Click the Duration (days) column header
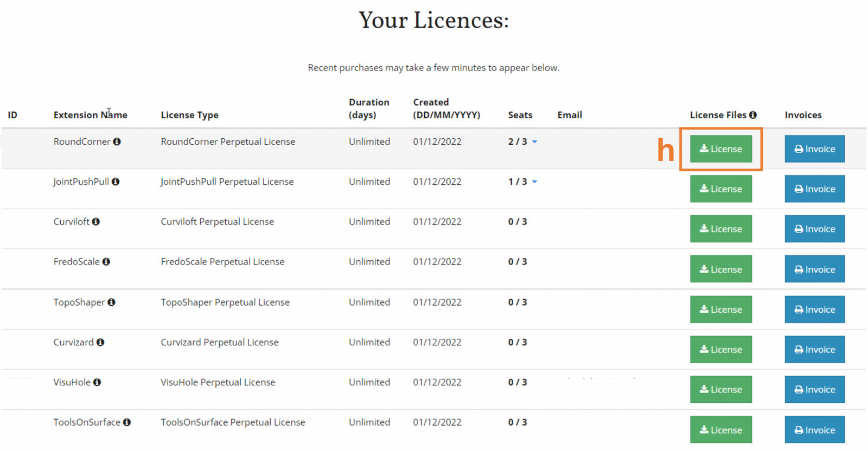The width and height of the screenshot is (868, 451). pos(369,108)
